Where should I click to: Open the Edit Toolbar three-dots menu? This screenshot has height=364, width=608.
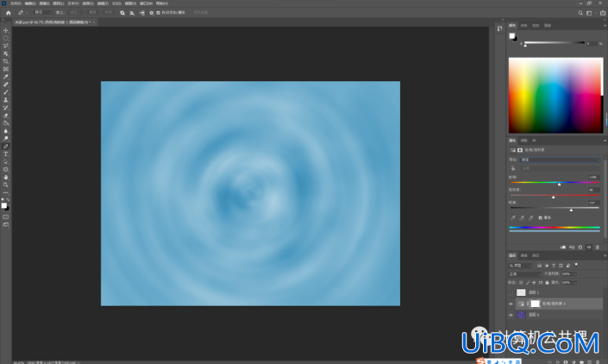[x=6, y=192]
